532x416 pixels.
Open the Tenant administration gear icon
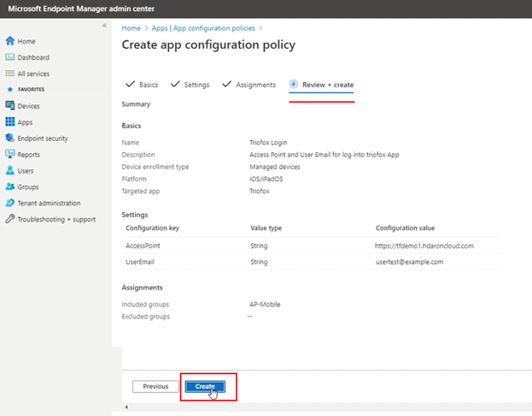(10, 203)
